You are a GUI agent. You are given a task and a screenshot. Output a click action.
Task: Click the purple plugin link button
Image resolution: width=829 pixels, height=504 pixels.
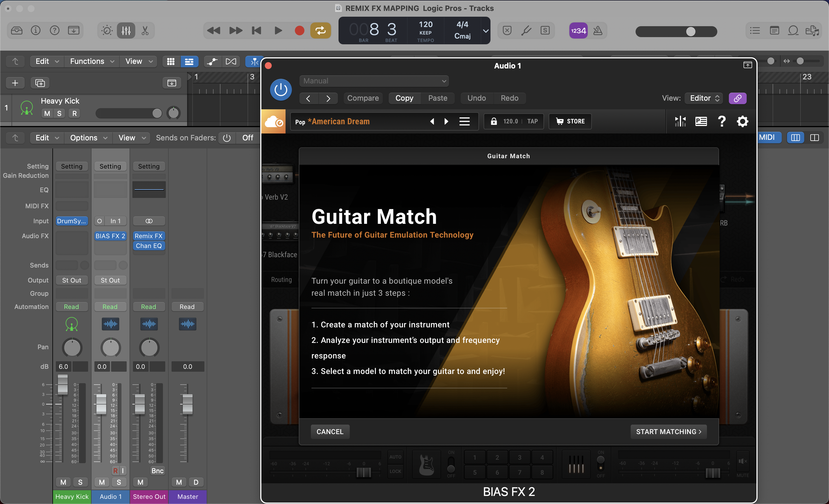tap(737, 98)
